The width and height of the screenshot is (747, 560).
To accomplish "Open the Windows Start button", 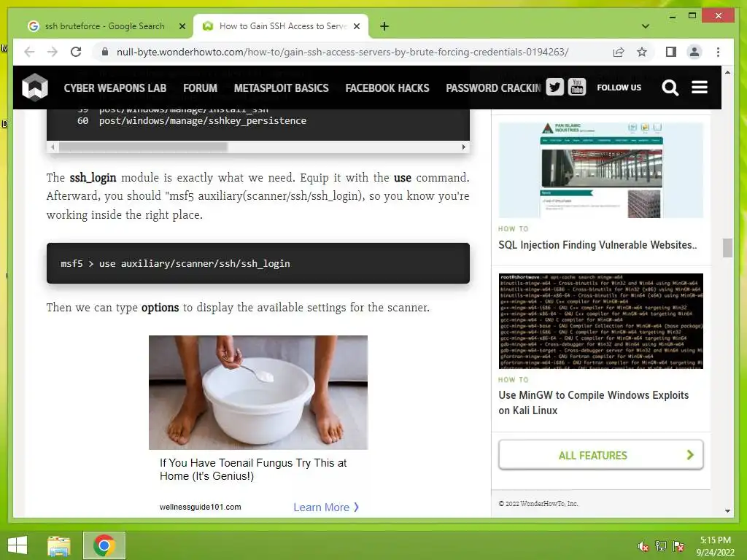I will pyautogui.click(x=18, y=545).
